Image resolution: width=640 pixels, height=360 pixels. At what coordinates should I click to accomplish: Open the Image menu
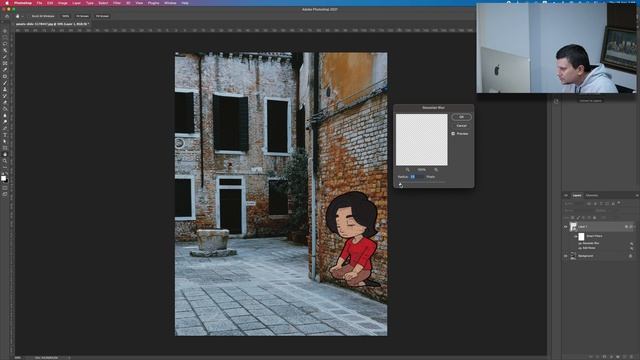62,3
